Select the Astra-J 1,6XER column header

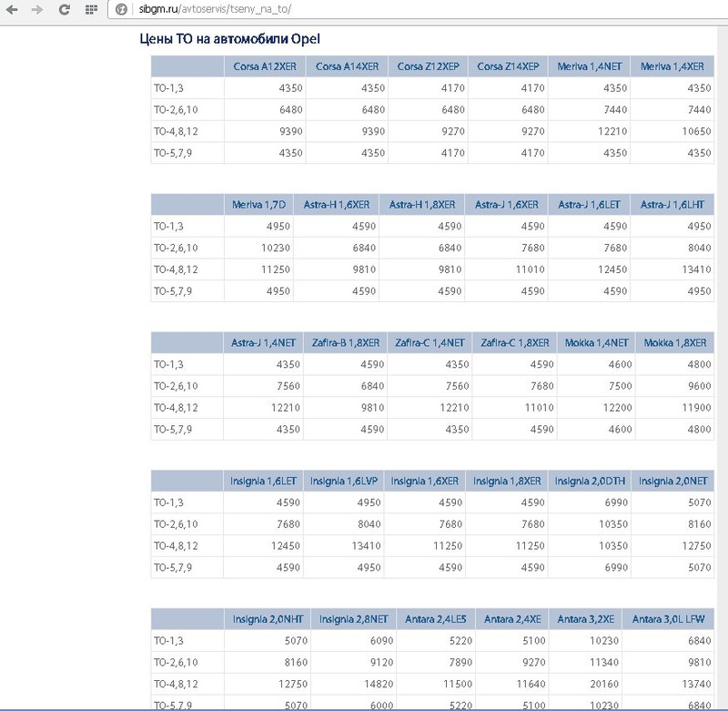click(x=507, y=205)
